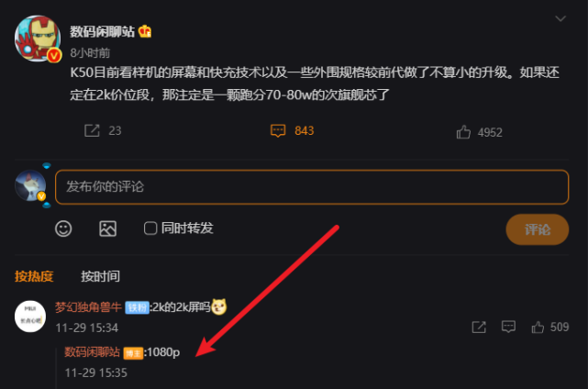Switch to the 按时间 sort tab
Image resolution: width=588 pixels, height=389 pixels.
click(x=101, y=276)
